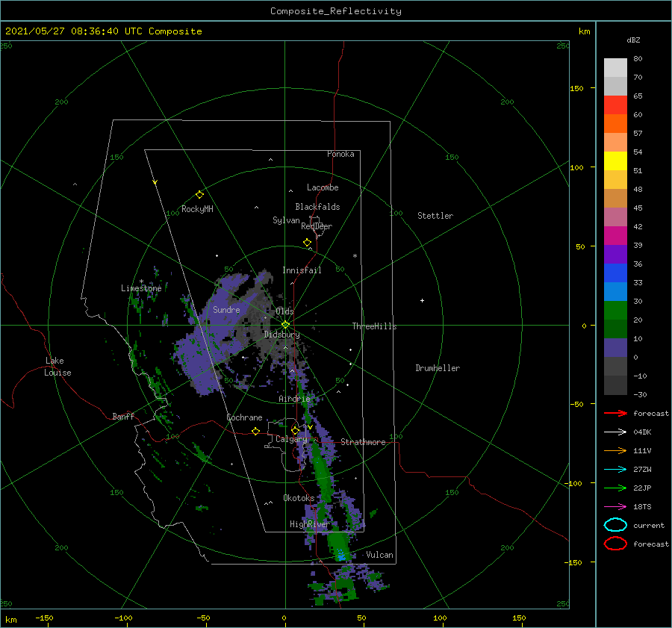Click the asterisk marker above Limestone
The image size is (672, 628).
pyautogui.click(x=141, y=282)
